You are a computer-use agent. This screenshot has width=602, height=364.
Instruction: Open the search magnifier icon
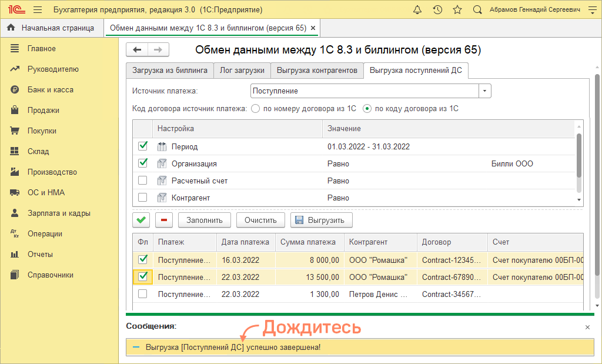[477, 10]
